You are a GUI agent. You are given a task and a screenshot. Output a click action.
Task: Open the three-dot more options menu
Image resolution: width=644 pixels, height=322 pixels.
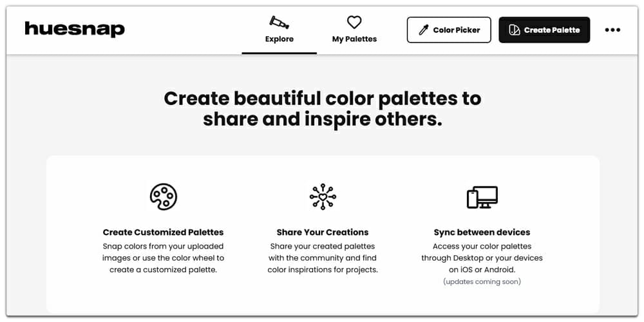pos(612,30)
